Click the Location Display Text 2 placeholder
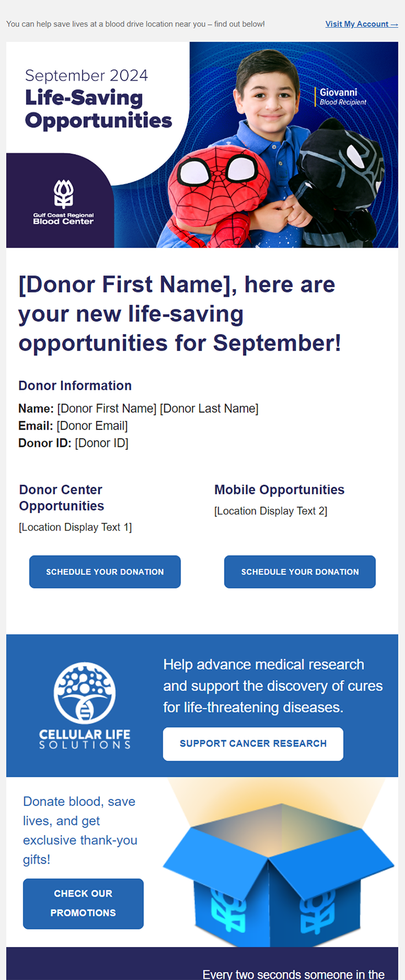The height and width of the screenshot is (980, 405). pos(271,511)
